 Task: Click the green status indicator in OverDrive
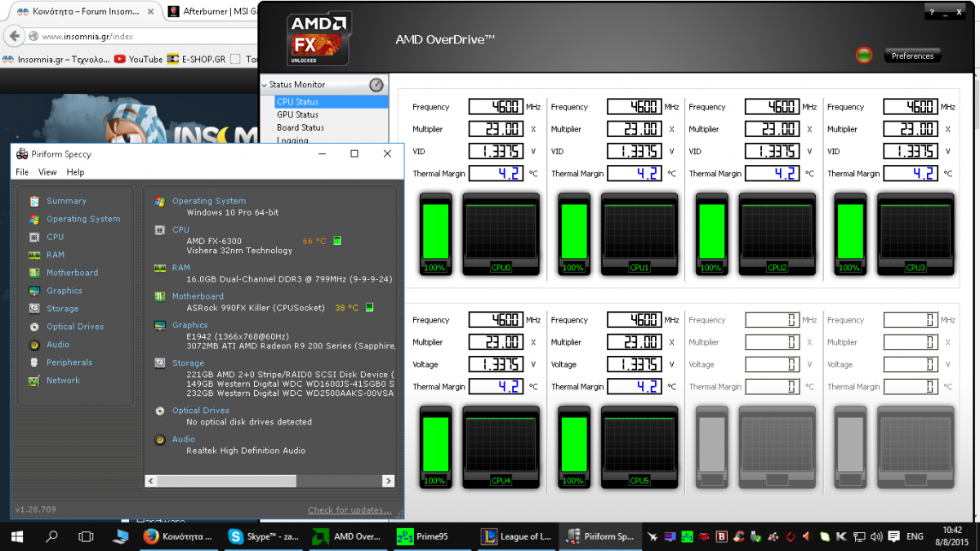click(864, 56)
